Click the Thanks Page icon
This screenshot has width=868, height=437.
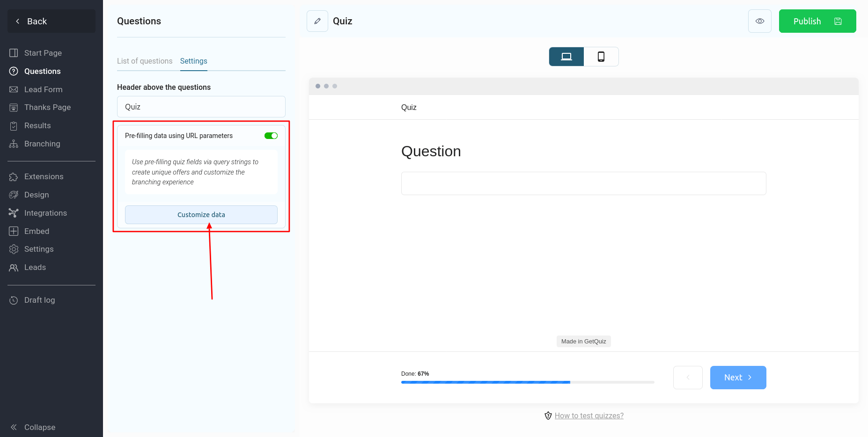point(14,108)
